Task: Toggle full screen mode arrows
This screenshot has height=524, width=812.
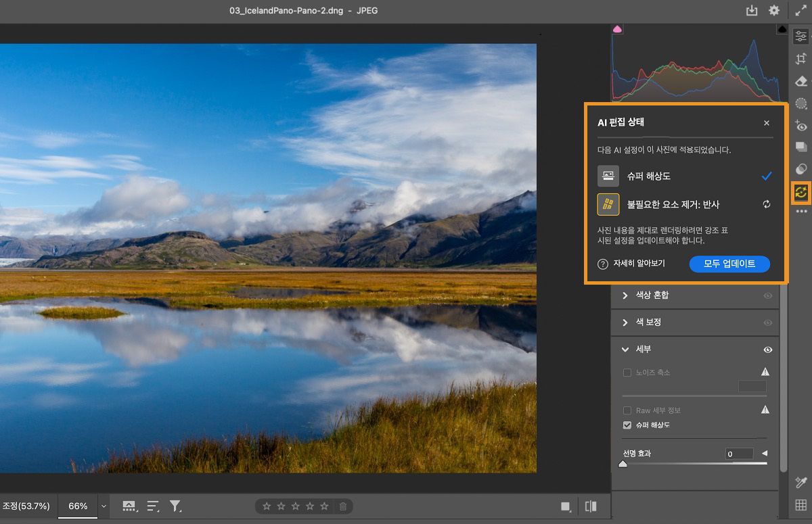Action: coord(800,11)
